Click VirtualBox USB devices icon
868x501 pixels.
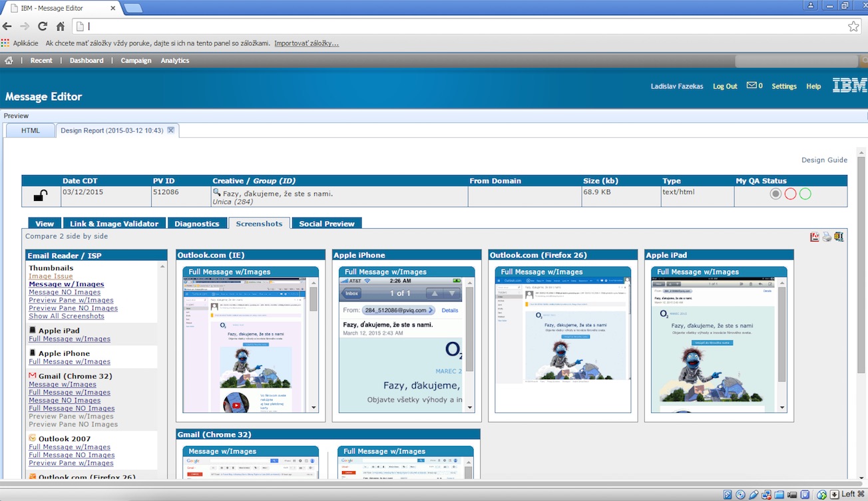pyautogui.click(x=754, y=494)
